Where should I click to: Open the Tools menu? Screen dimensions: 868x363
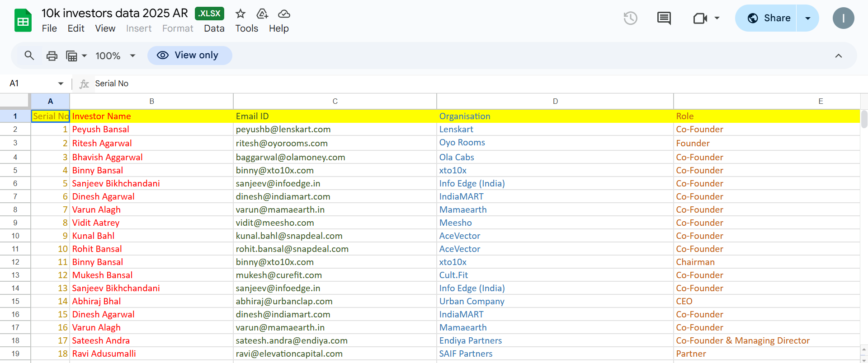(247, 28)
